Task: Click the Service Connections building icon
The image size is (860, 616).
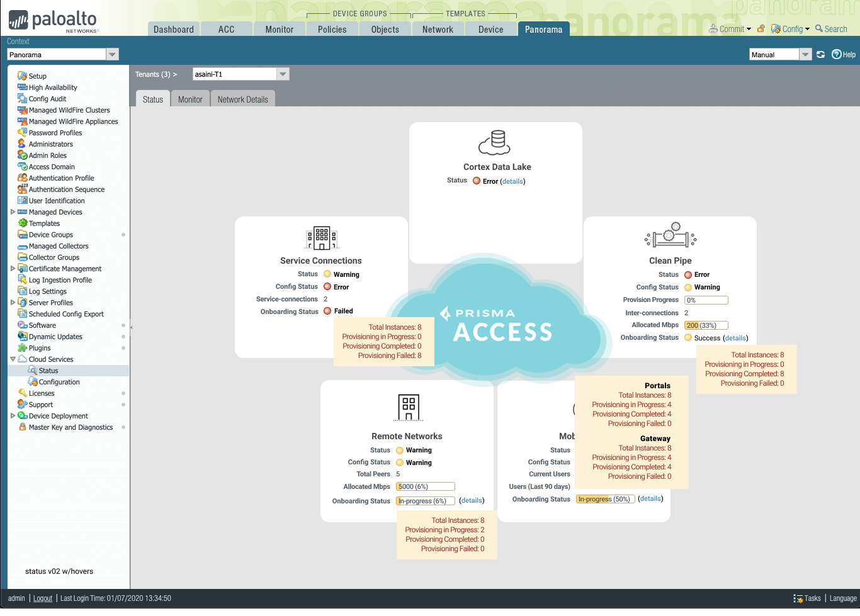Action: [322, 238]
